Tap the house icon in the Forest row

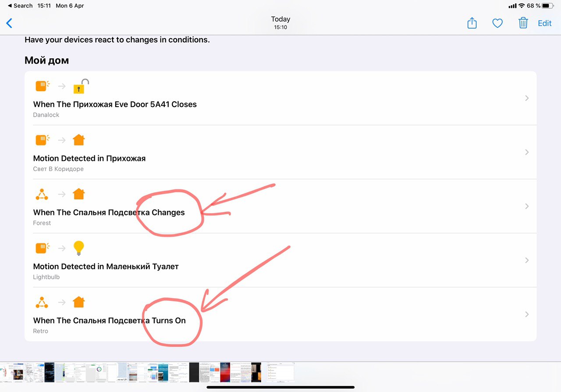pos(79,194)
